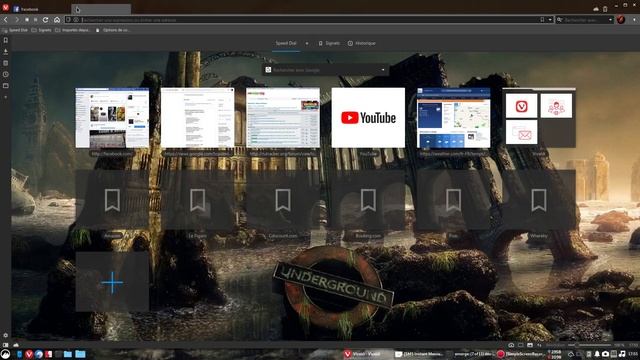Open Vivaldi settings gear at sidebar bottom
The image size is (640, 360).
6,335
